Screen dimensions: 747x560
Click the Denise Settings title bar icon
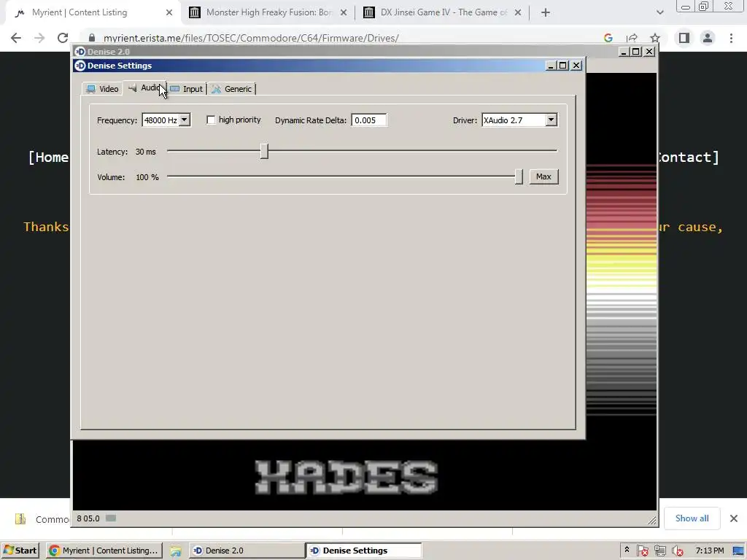(80, 65)
